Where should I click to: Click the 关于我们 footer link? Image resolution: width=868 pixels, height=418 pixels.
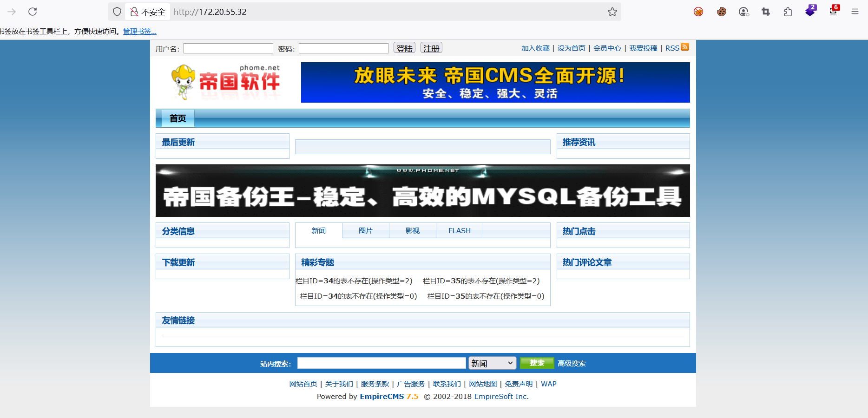339,384
